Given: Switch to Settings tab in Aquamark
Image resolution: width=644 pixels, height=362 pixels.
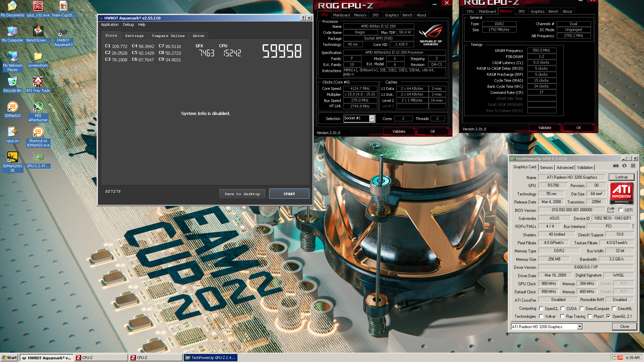Looking at the screenshot, I should [134, 36].
